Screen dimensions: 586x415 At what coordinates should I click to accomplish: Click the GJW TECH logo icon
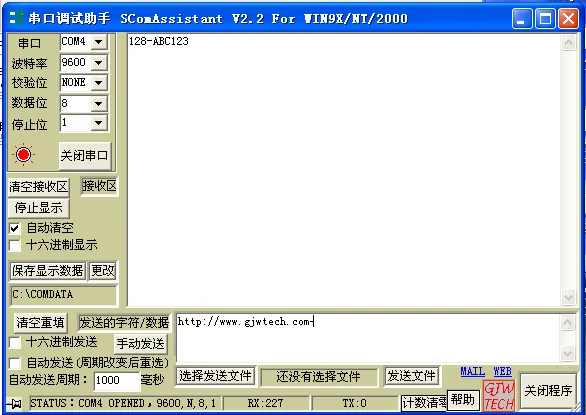(x=499, y=395)
